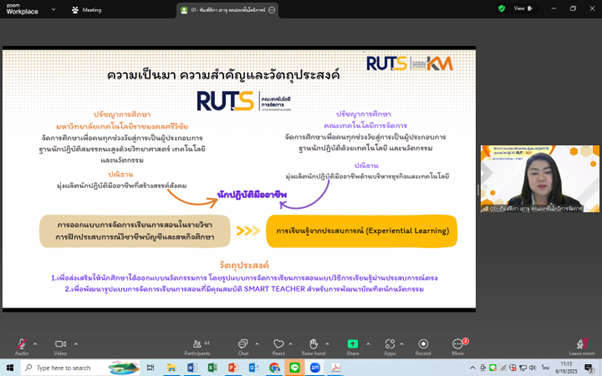
Task: Open the View layout button
Action: click(524, 8)
